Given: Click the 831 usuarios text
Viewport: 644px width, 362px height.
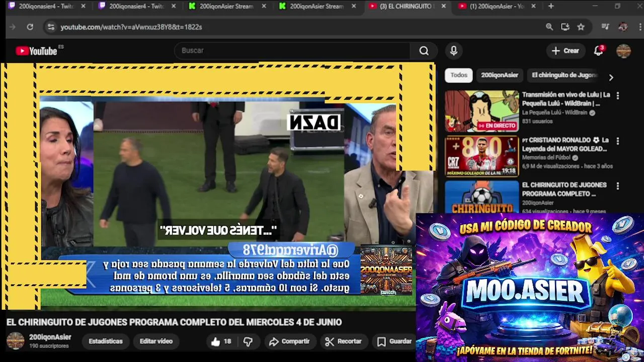Looking at the screenshot, I should [x=537, y=121].
